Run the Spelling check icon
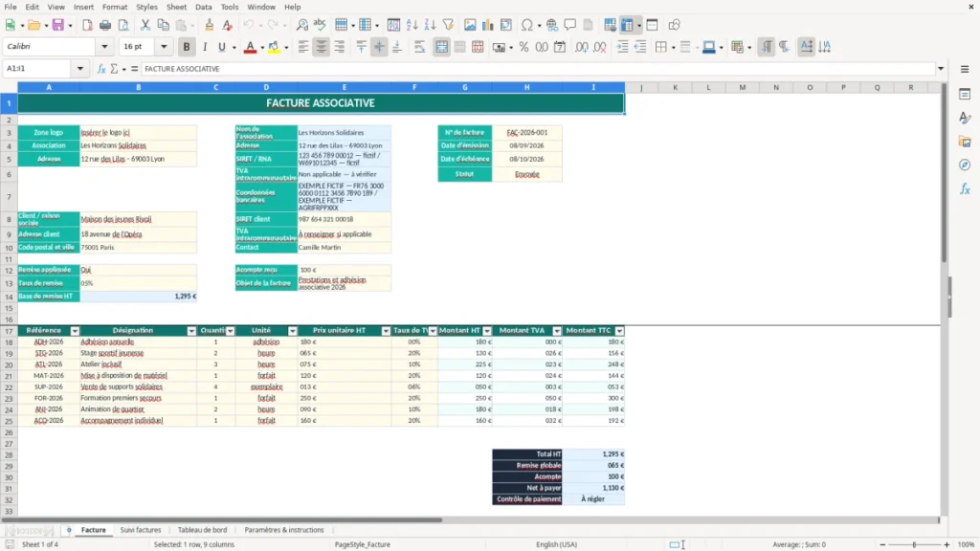 coord(320,25)
